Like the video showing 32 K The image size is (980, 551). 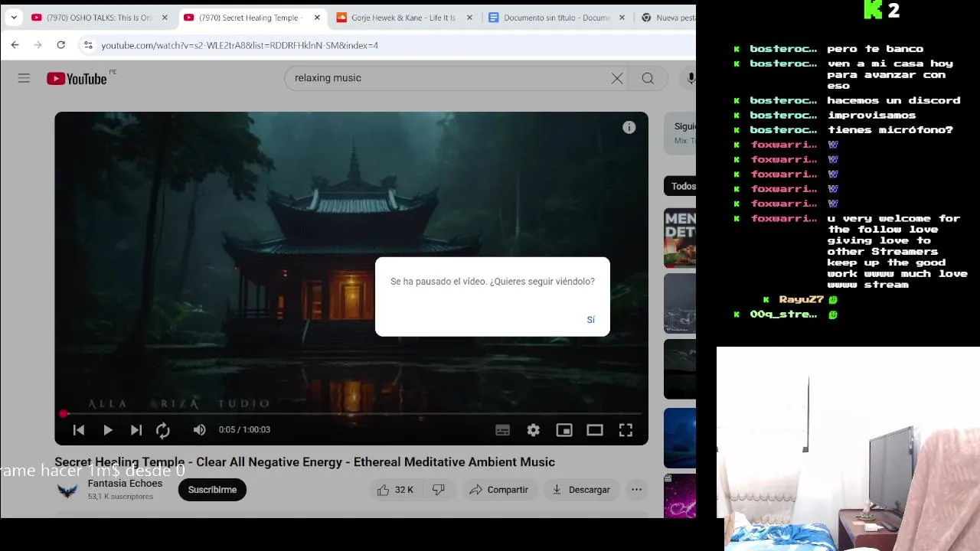point(395,490)
